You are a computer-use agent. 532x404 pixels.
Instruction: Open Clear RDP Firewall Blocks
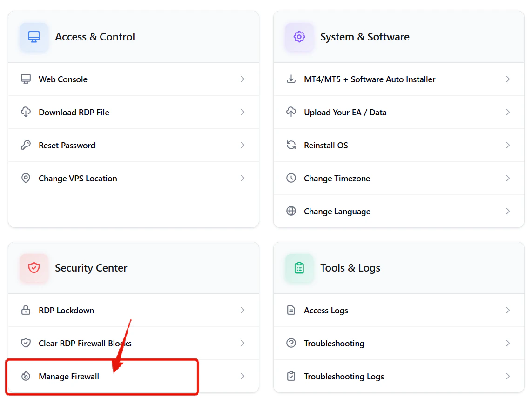point(85,343)
